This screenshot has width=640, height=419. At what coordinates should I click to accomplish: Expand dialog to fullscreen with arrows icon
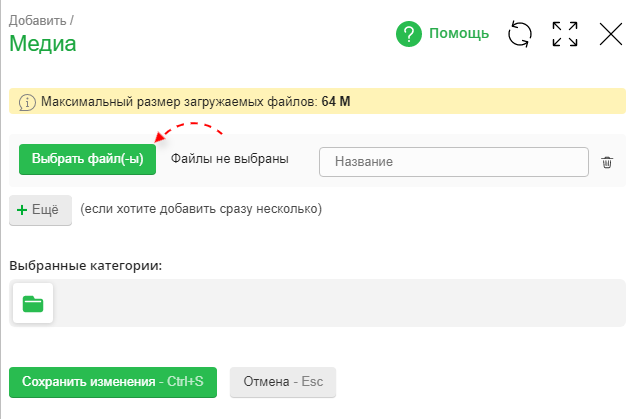tap(565, 34)
